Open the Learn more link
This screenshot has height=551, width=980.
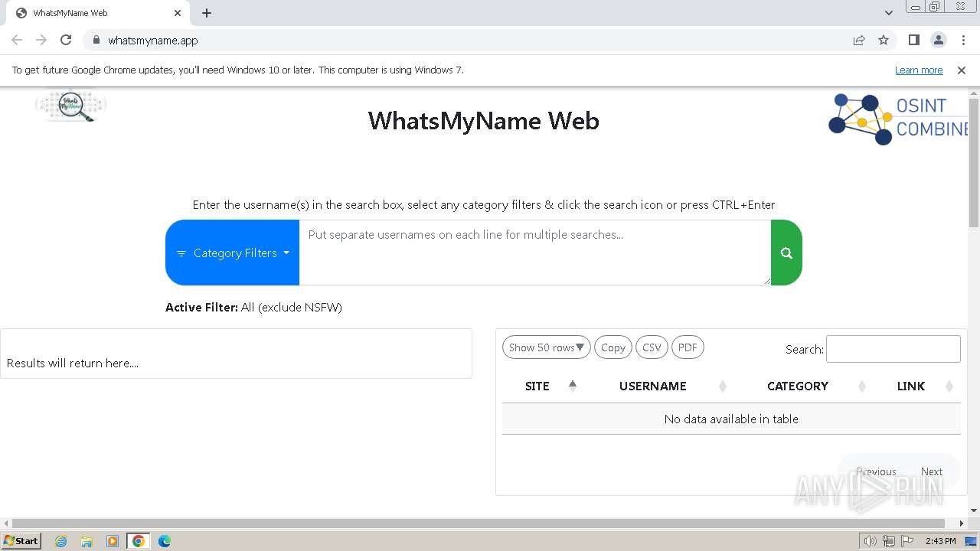[919, 70]
